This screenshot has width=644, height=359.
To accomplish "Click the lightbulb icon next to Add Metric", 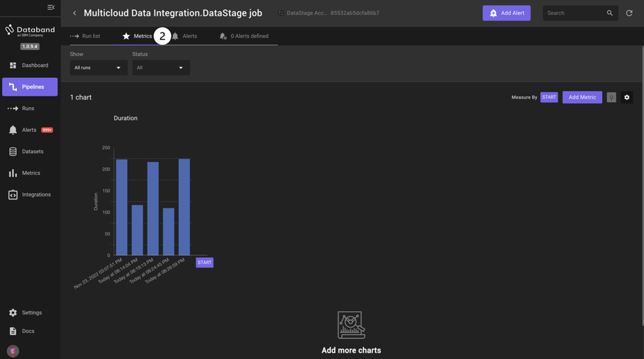I will (611, 97).
